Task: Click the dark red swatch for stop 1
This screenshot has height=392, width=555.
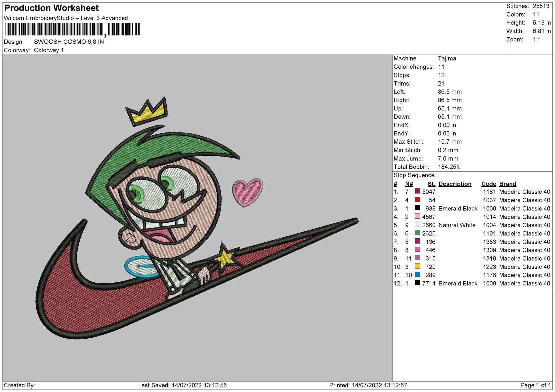Action: point(417,191)
